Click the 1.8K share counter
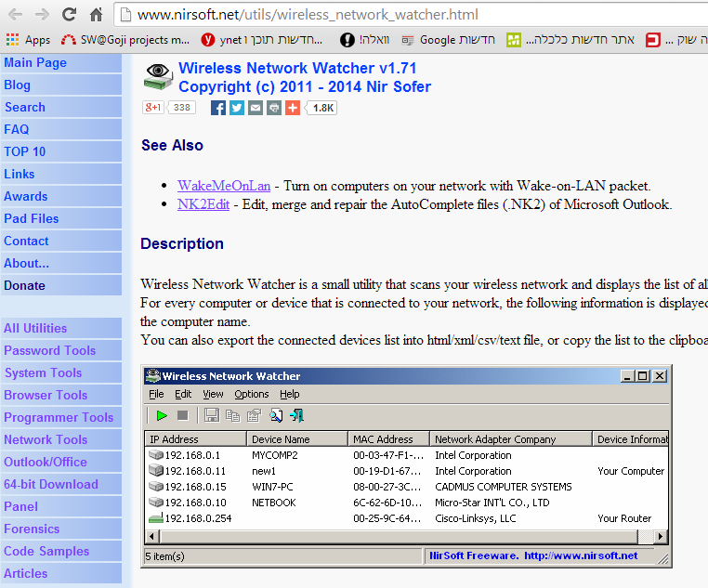Viewport: 708px width, 588px height. (321, 108)
